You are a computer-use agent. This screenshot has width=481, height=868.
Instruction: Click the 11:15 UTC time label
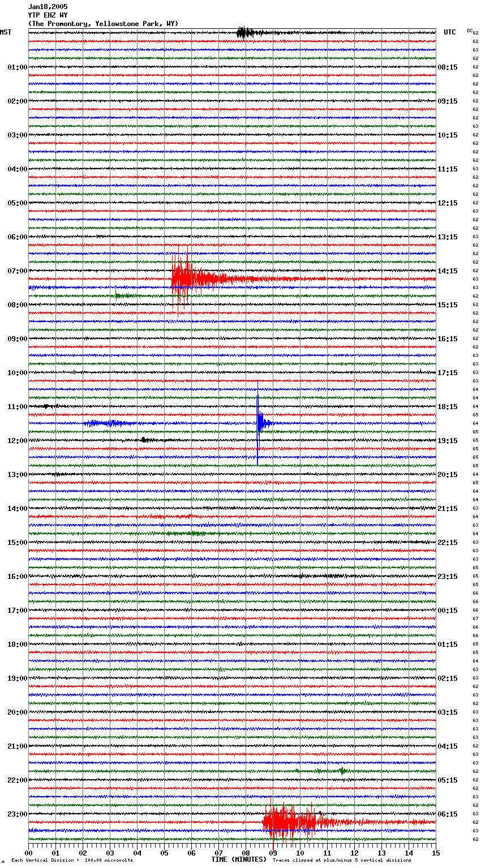448,169
